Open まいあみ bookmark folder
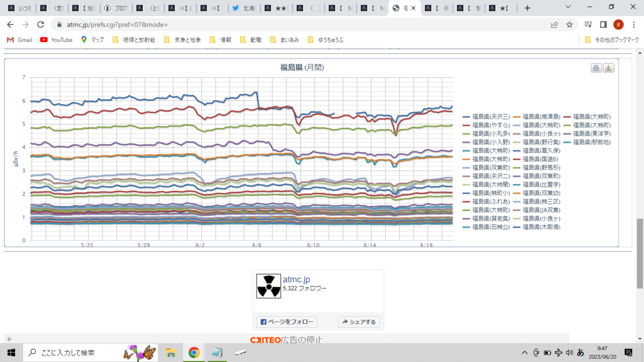 pos(284,40)
